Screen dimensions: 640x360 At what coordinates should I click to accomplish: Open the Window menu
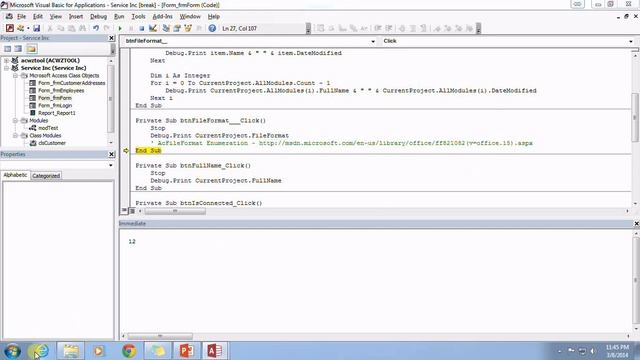[190, 16]
